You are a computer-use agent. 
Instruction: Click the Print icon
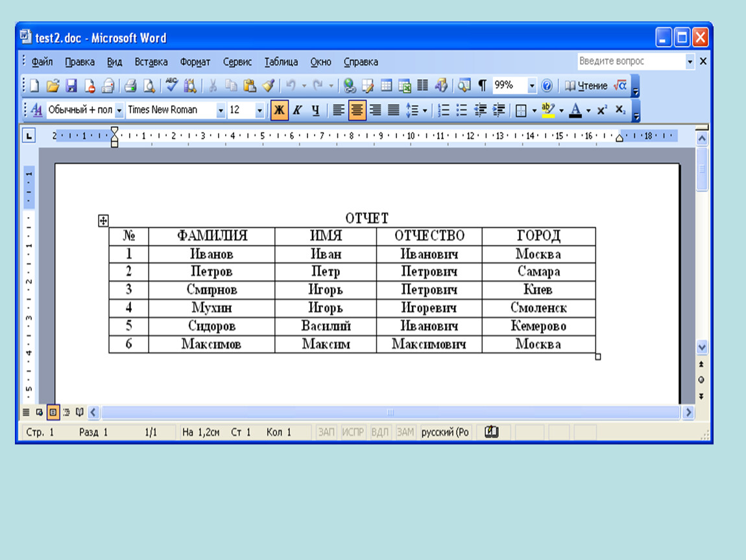point(130,86)
